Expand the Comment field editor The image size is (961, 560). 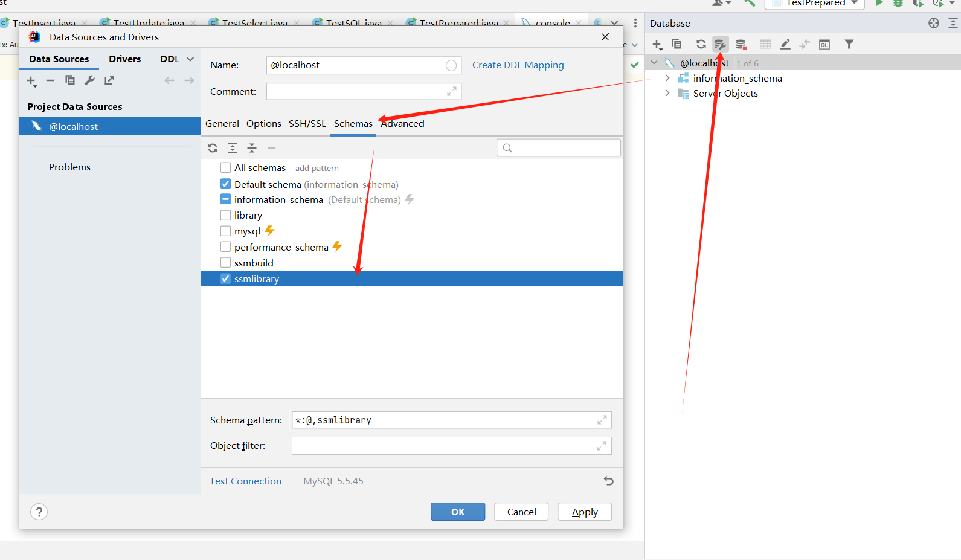(452, 91)
